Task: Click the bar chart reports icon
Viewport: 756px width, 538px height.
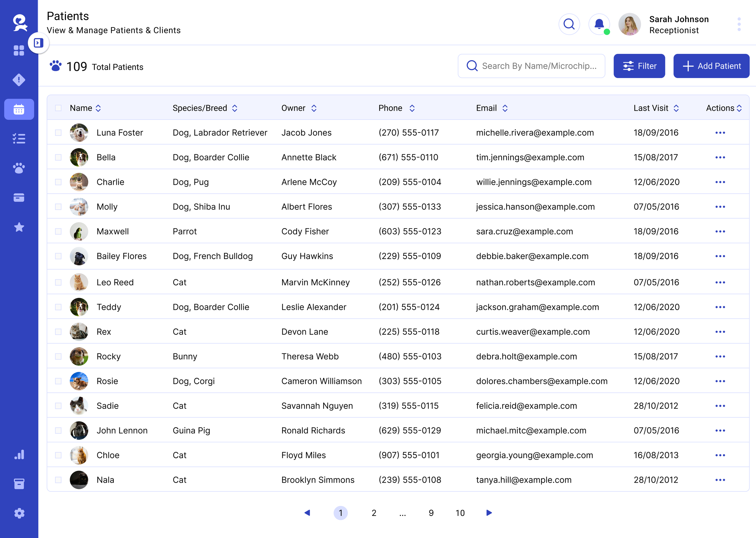Action: [19, 454]
